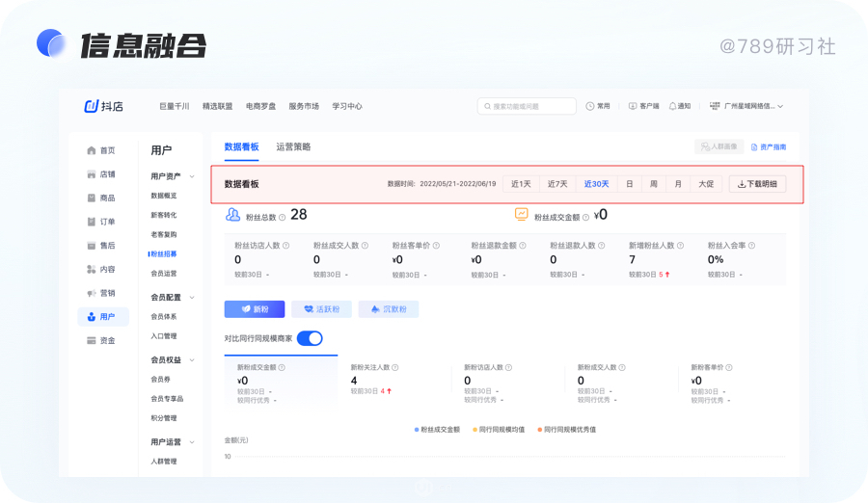The width and height of the screenshot is (868, 503).
Task: Click the info icon beside 粉丝成交金额
Action: click(x=585, y=218)
